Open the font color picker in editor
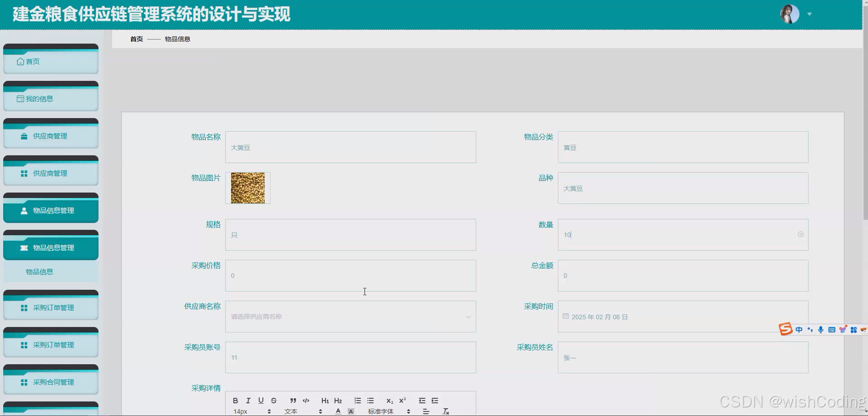Screen dimensions: 868x416 click(338, 411)
